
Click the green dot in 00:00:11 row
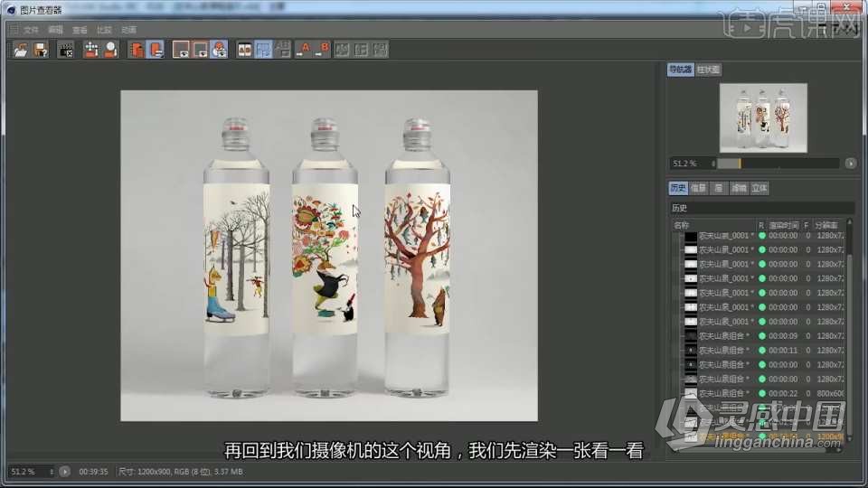(762, 351)
